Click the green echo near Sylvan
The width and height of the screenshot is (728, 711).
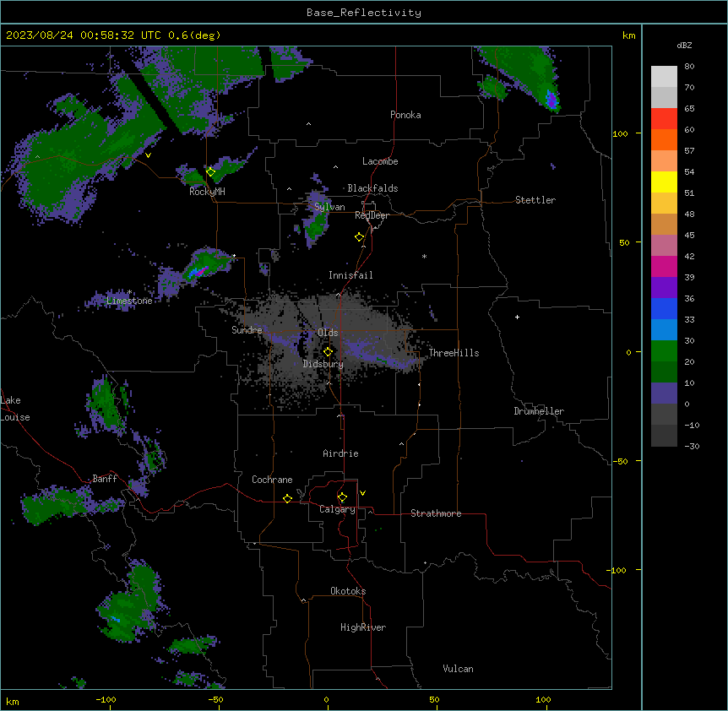(318, 225)
